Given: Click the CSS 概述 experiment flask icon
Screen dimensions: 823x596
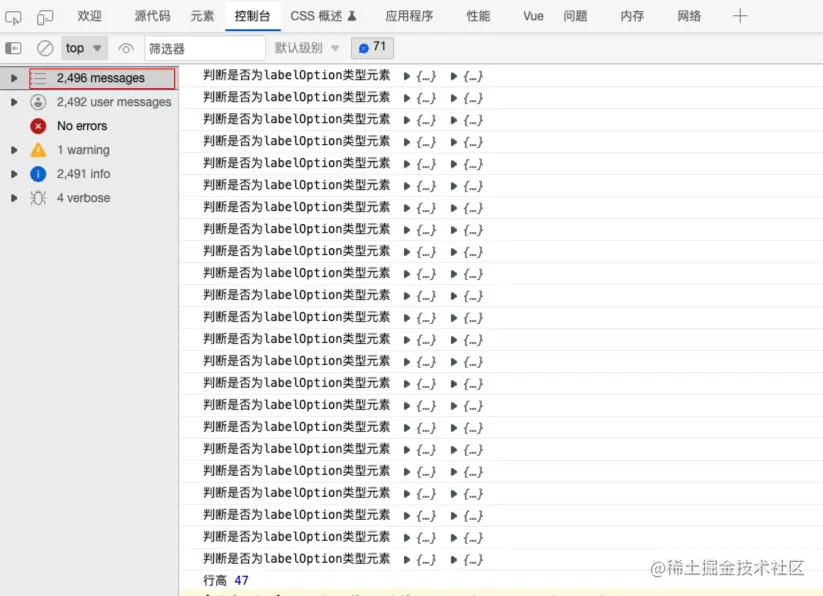Looking at the screenshot, I should (x=352, y=16).
